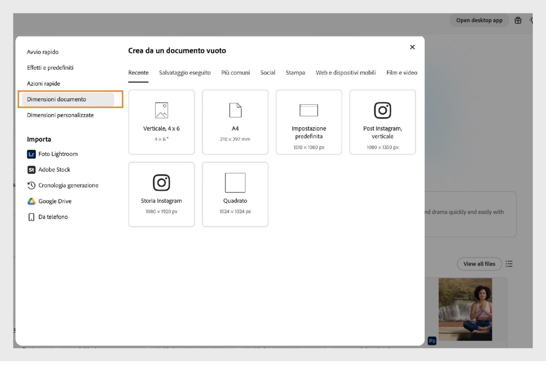Click the Da telefono label
Screen dimensions: 546x392
(53, 217)
